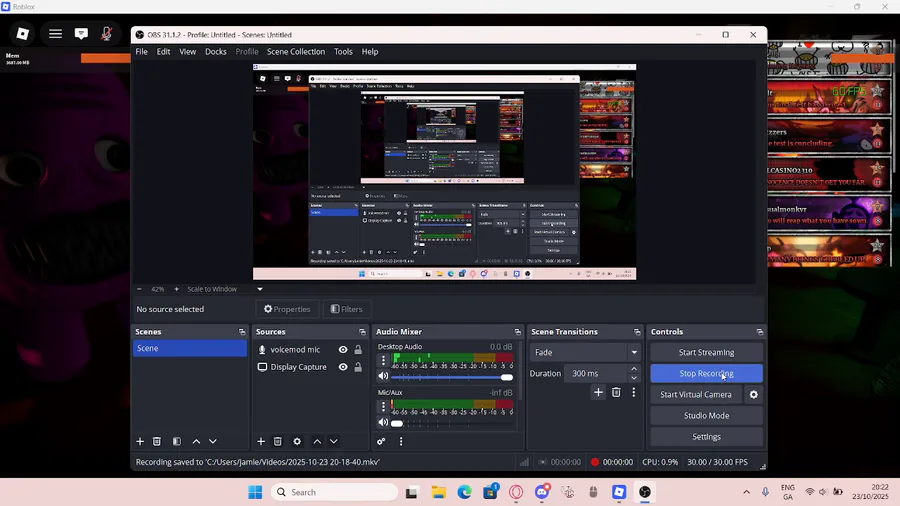
Task: Lock the Display Capture source
Action: [x=358, y=367]
